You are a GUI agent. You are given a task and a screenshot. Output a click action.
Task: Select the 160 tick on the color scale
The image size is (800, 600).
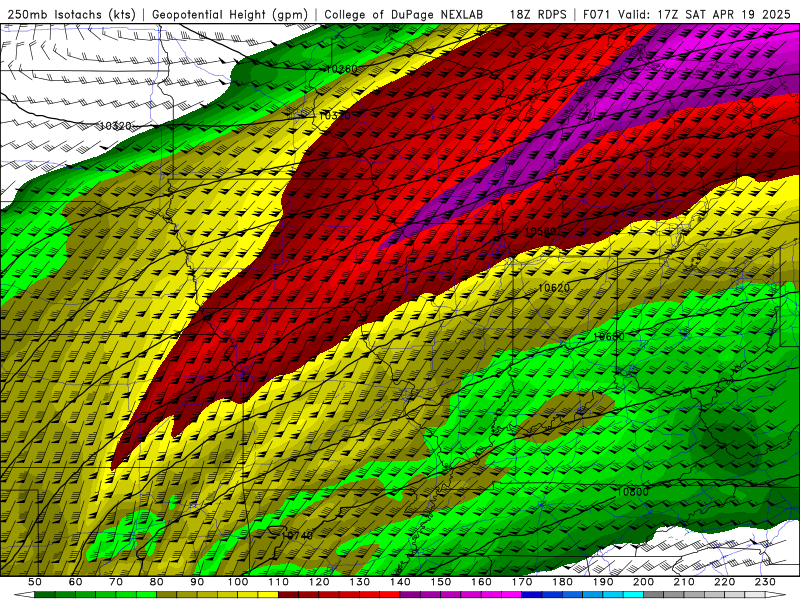(481, 582)
